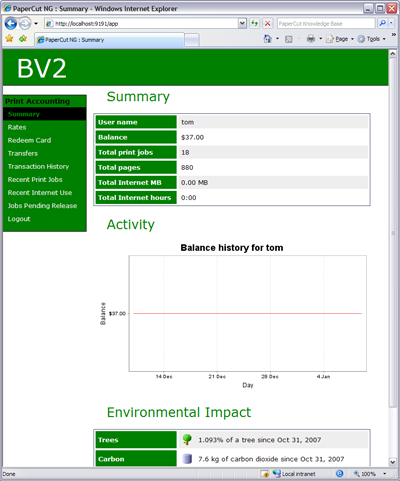Expand the toolbar overflow chevron
Viewport: 400px width, 481px height.
394,35
